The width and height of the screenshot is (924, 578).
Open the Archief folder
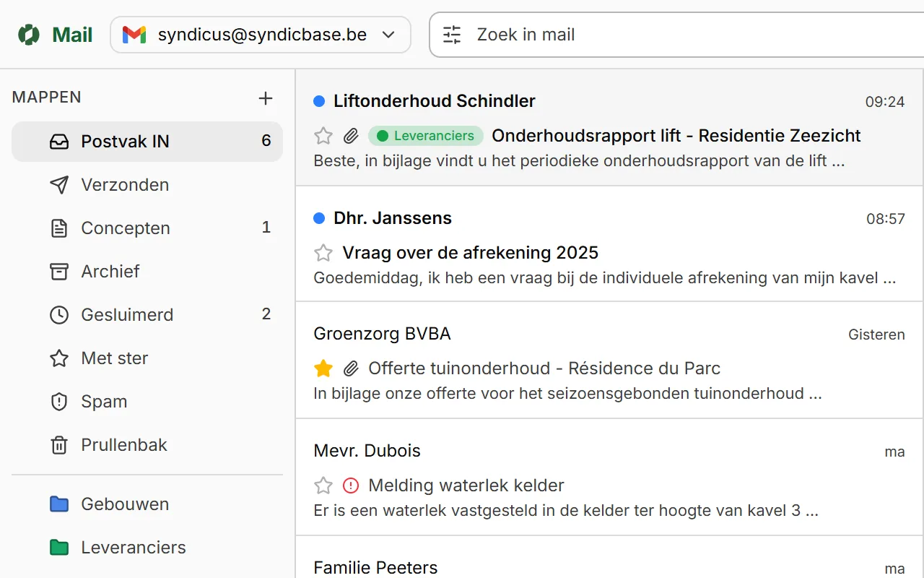click(147, 272)
